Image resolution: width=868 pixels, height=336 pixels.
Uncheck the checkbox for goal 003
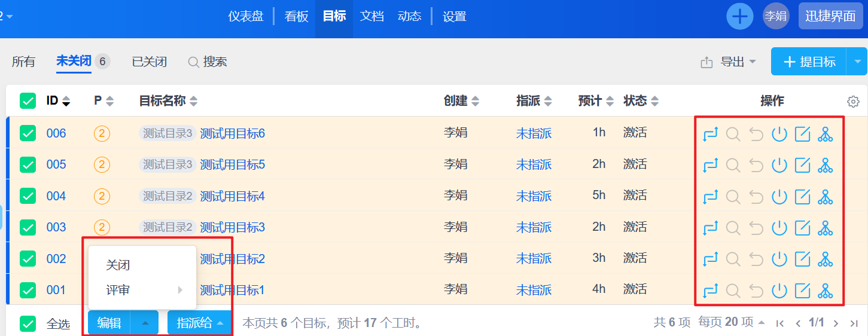[28, 227]
